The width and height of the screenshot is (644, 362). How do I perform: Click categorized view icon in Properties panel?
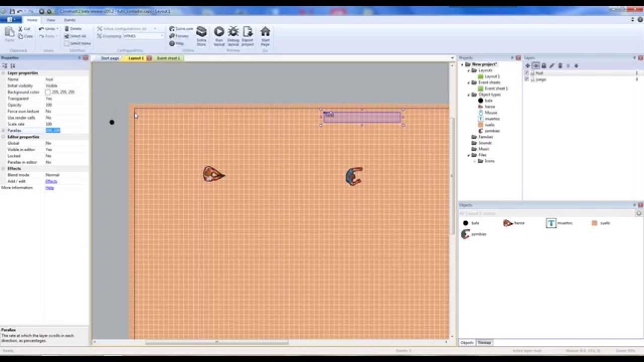[5, 66]
